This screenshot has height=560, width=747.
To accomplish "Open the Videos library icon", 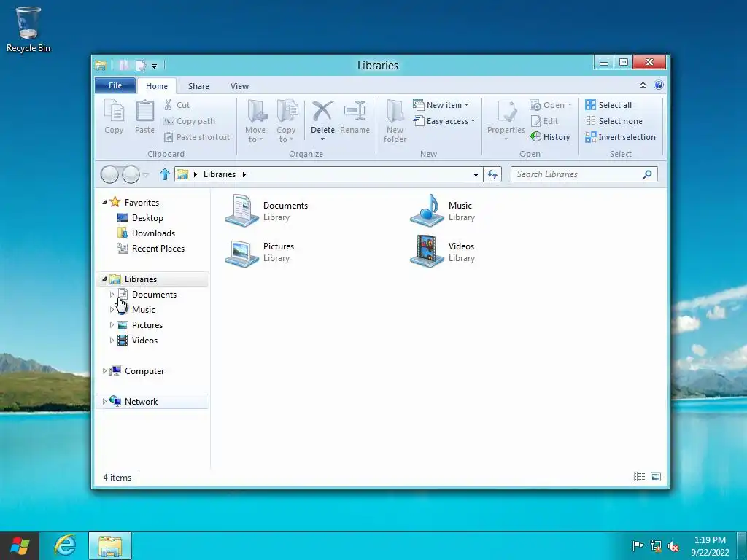I will (427, 252).
